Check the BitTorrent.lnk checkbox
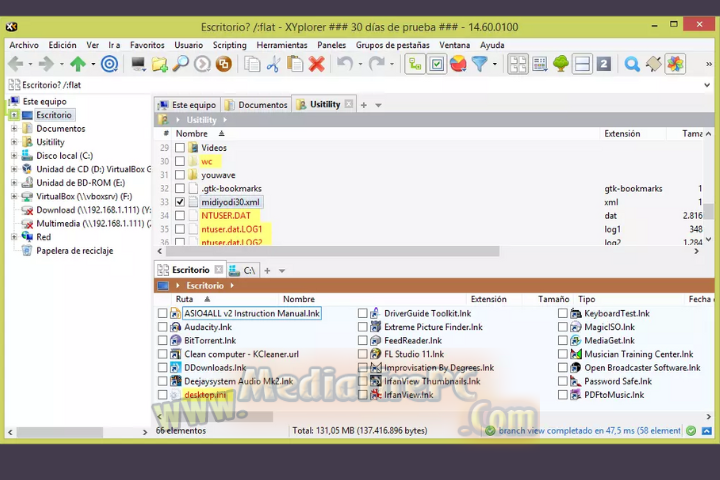This screenshot has width=720, height=480. tap(162, 340)
